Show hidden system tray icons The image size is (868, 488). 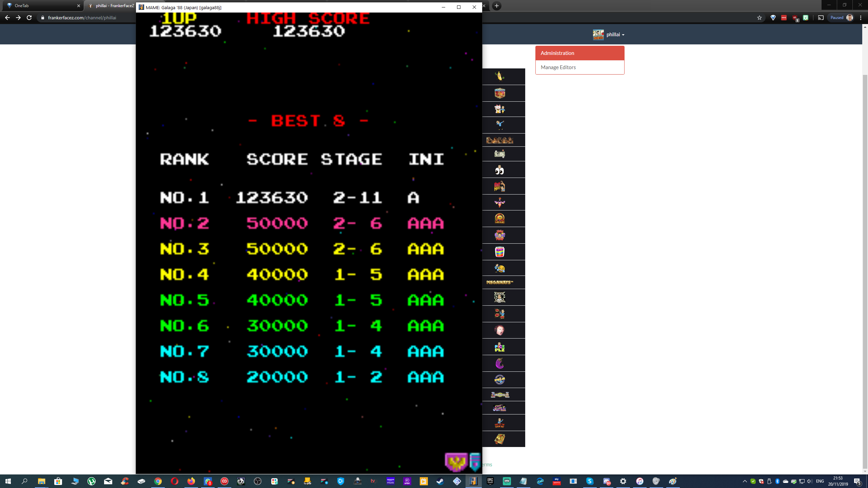point(745,481)
